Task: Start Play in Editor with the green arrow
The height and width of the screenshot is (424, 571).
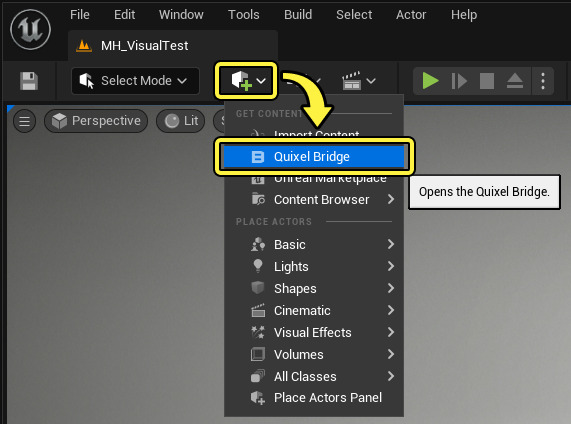Action: click(x=430, y=81)
